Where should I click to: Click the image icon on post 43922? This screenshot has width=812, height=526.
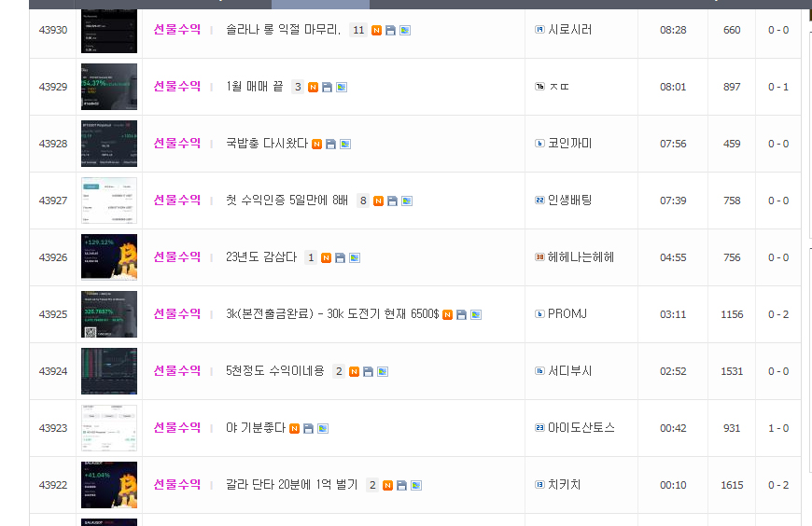pyautogui.click(x=416, y=486)
